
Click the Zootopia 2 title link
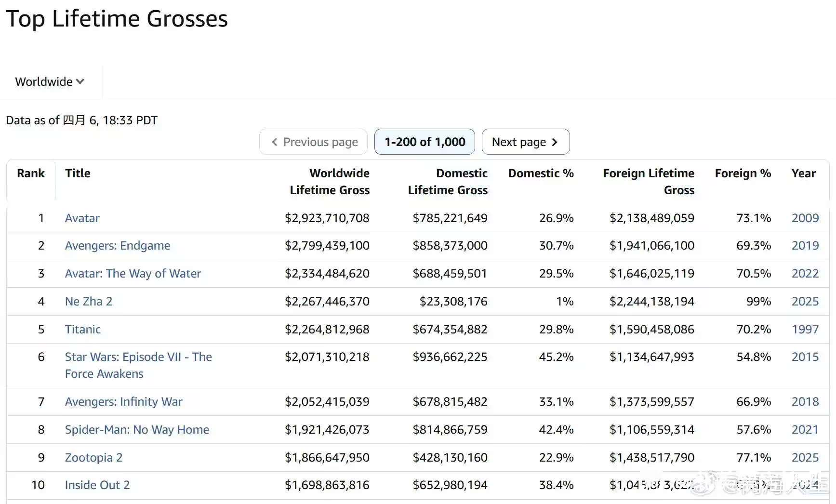coord(94,458)
